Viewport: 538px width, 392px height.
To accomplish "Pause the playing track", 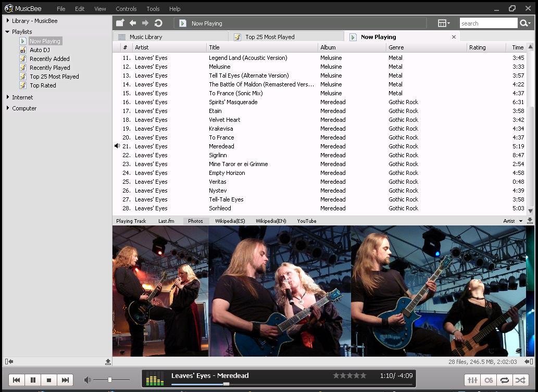I will pos(33,380).
